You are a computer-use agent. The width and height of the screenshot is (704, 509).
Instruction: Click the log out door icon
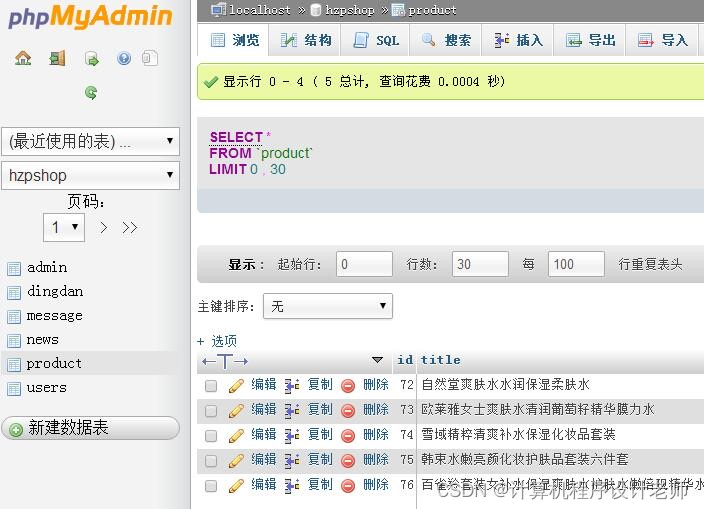point(57,58)
